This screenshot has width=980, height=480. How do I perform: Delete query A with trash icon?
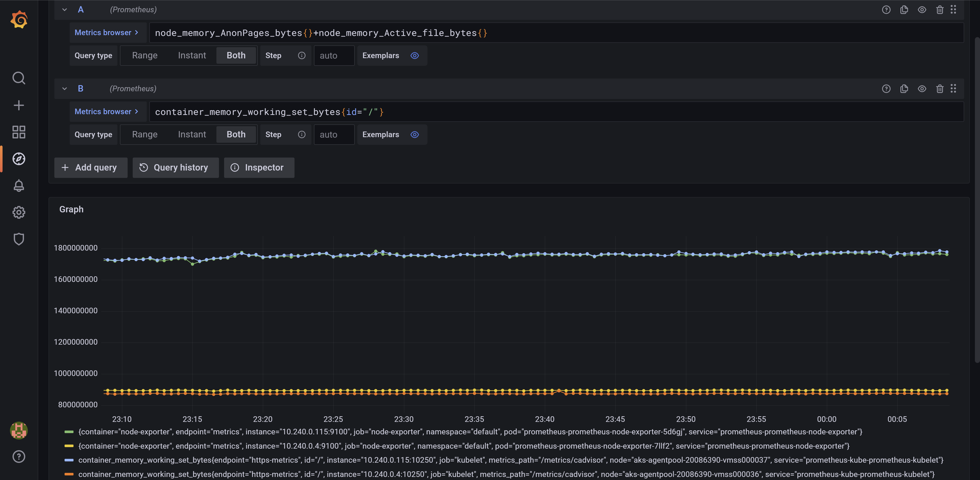(939, 10)
